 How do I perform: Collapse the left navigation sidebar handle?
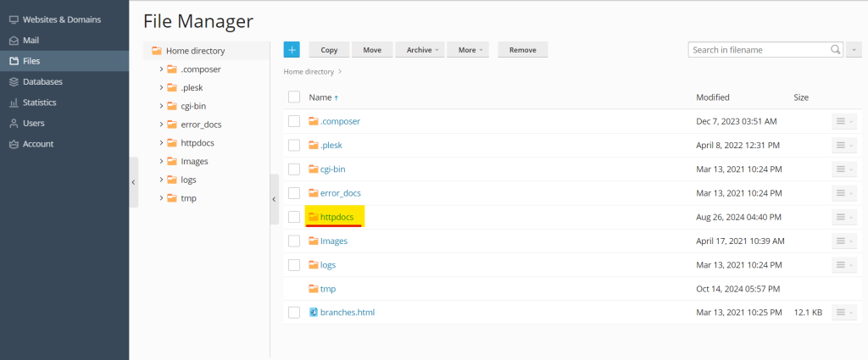pyautogui.click(x=134, y=182)
